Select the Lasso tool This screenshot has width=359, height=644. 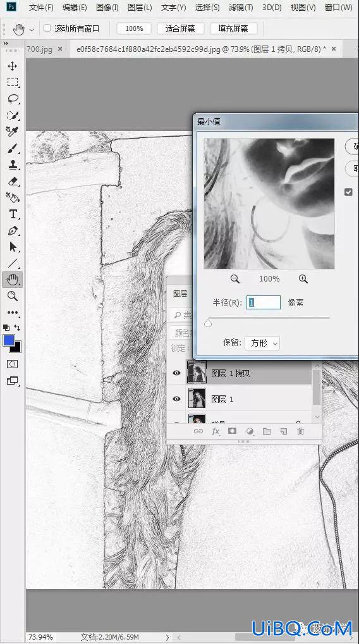pos(13,99)
